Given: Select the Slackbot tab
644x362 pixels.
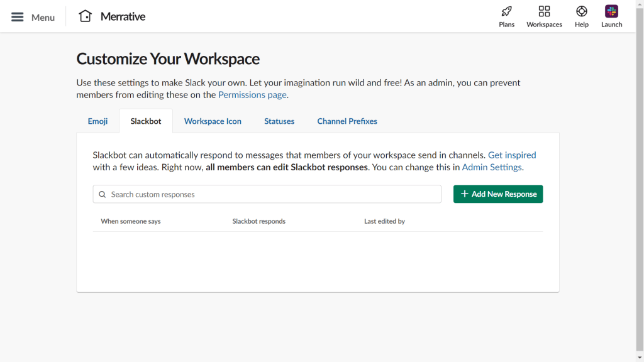Looking at the screenshot, I should (x=146, y=121).
